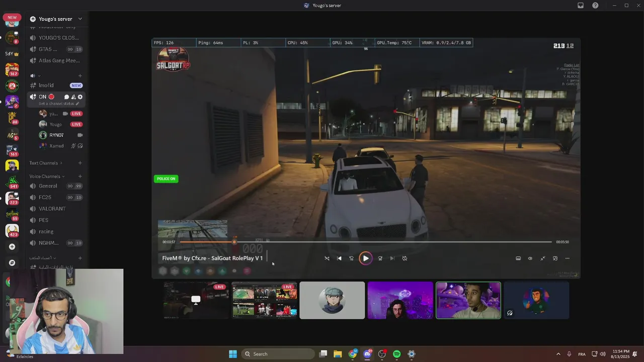Invite people to the ON channel
This screenshot has width=644, height=362.
tap(73, 97)
